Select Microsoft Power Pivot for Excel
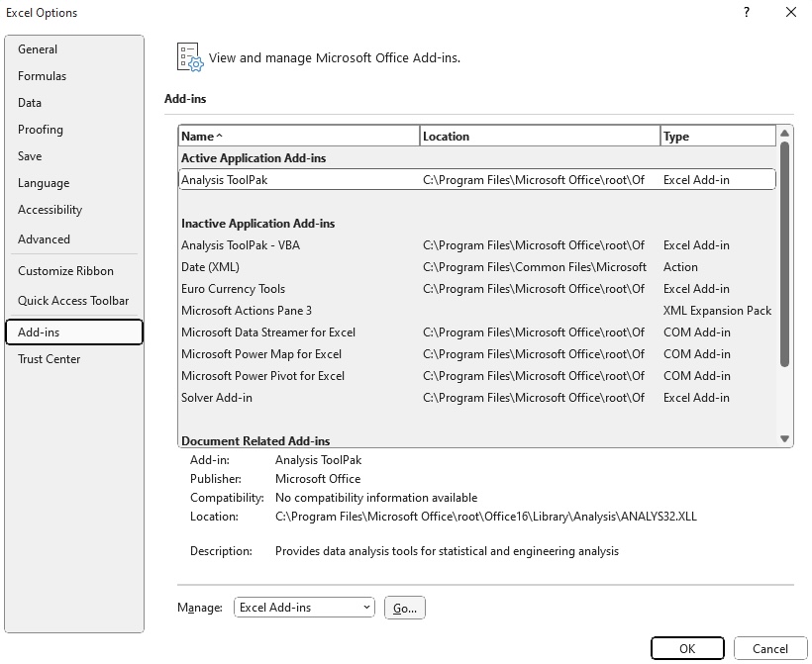812x664 pixels. point(477,376)
